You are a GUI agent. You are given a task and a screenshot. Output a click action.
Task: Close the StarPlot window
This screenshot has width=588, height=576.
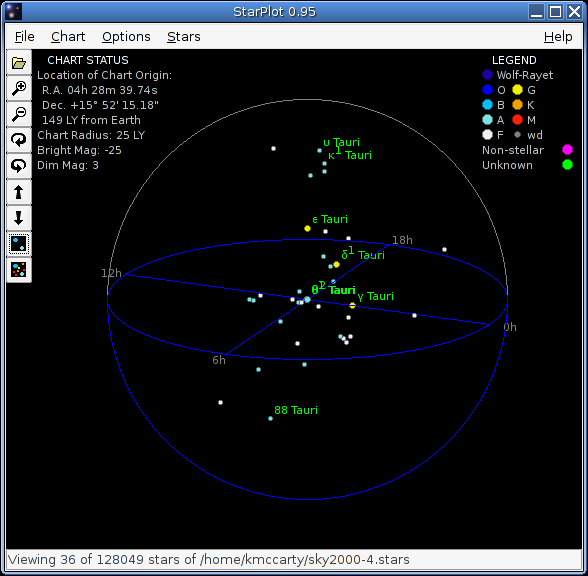click(x=574, y=12)
